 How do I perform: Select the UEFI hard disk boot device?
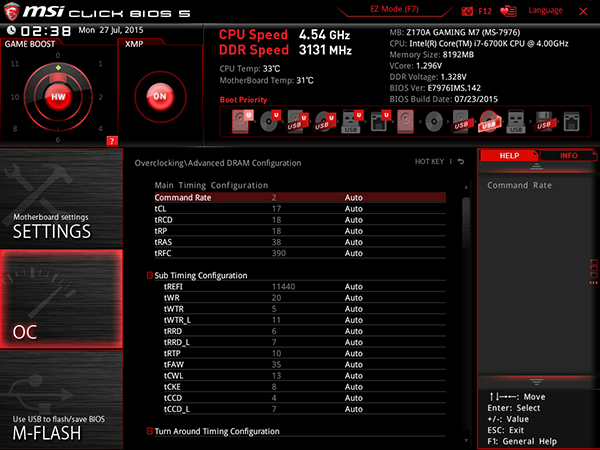tap(242, 121)
